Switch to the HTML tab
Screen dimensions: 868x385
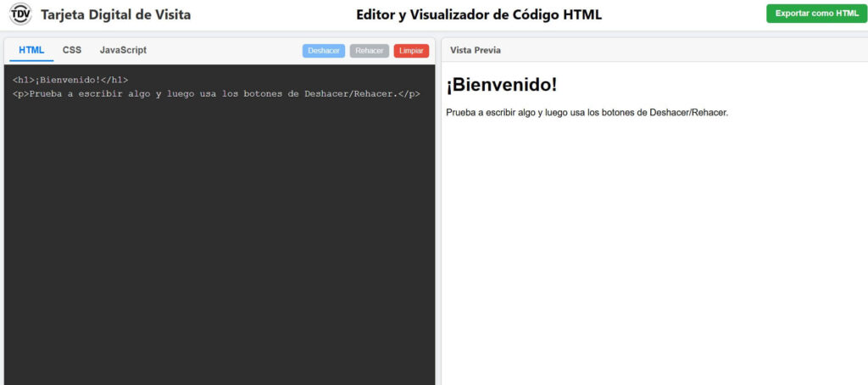point(31,50)
